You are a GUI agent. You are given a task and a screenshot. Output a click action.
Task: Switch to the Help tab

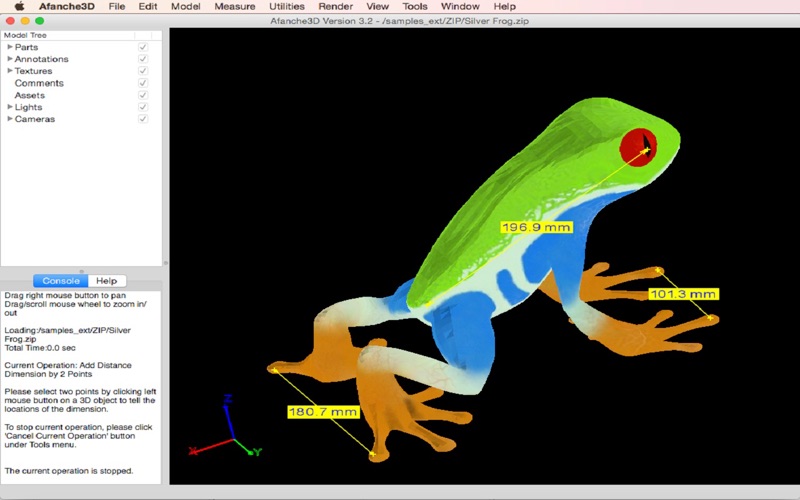coord(107,281)
